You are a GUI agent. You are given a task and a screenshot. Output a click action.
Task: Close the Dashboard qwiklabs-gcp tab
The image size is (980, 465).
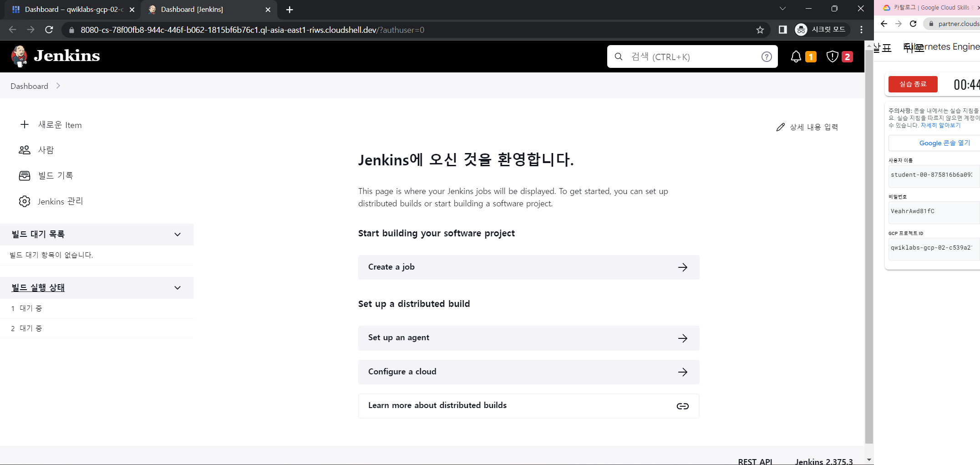(x=132, y=10)
